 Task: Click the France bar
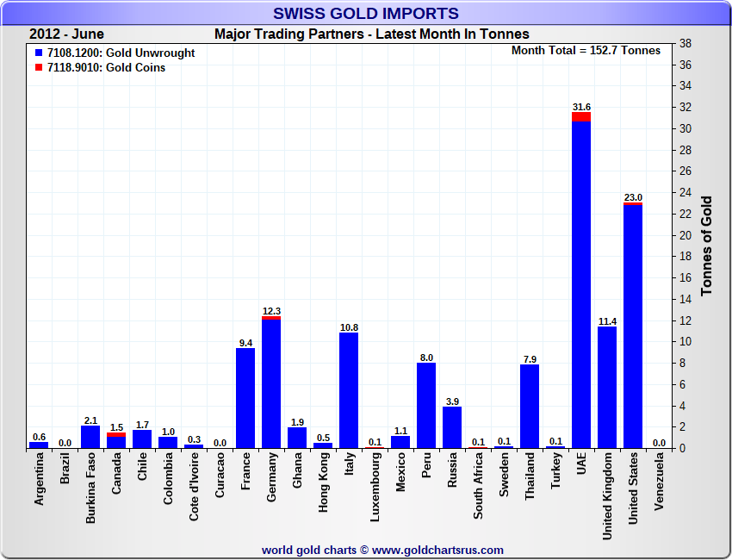click(245, 398)
